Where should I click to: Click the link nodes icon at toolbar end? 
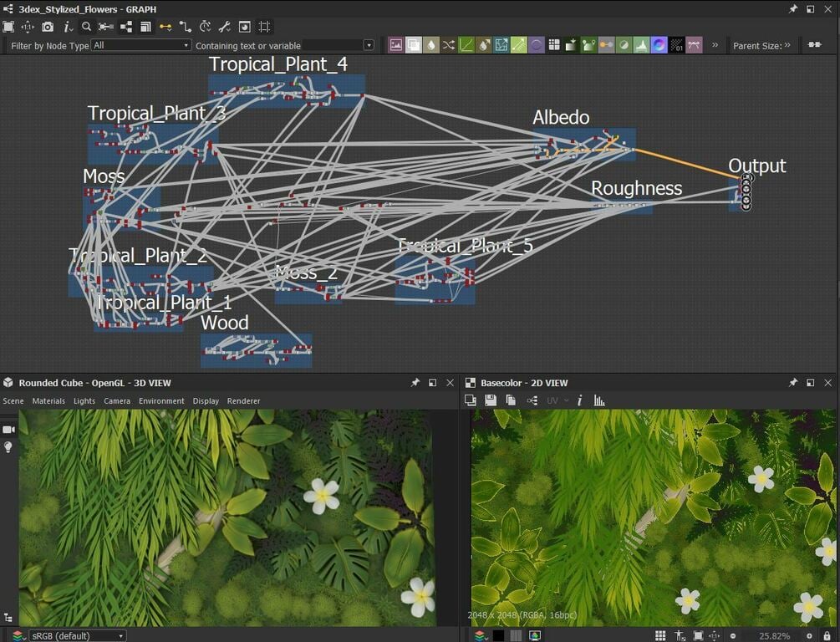815,44
